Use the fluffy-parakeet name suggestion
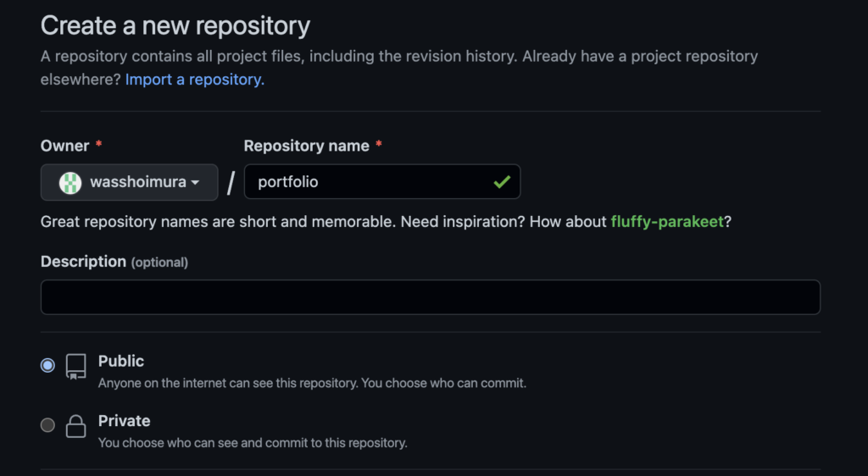This screenshot has width=868, height=476. [667, 222]
